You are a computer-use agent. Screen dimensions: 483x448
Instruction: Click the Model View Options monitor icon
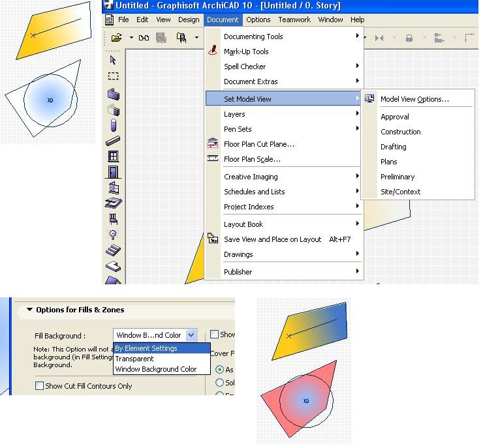click(369, 98)
